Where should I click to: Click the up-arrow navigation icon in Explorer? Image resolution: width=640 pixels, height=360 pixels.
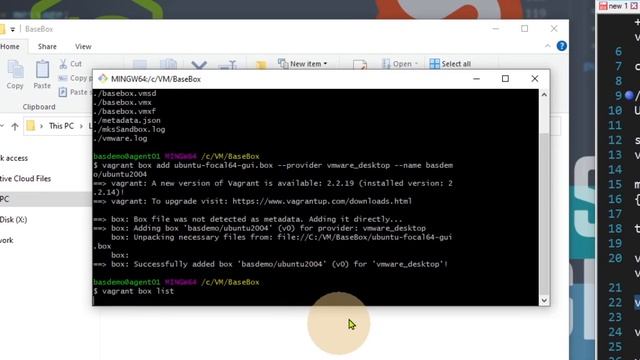click(x=15, y=126)
